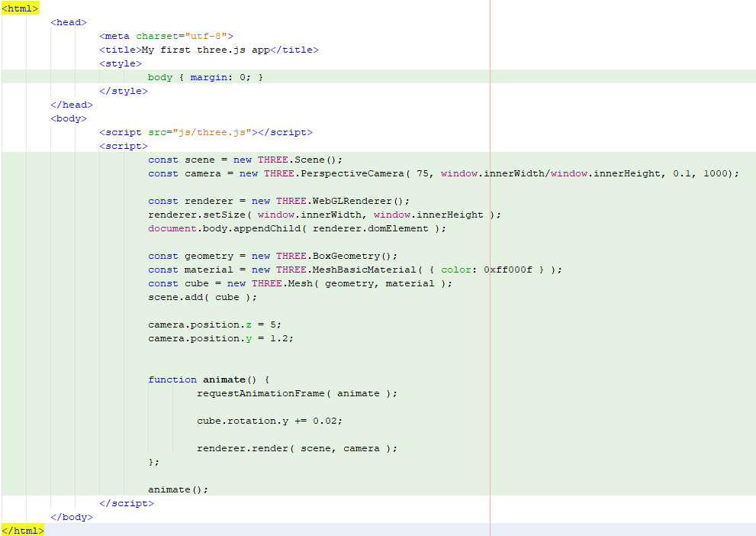Screen dimensions: 756x536
Task: Click the 'function animate()' declaration
Action: [208, 379]
